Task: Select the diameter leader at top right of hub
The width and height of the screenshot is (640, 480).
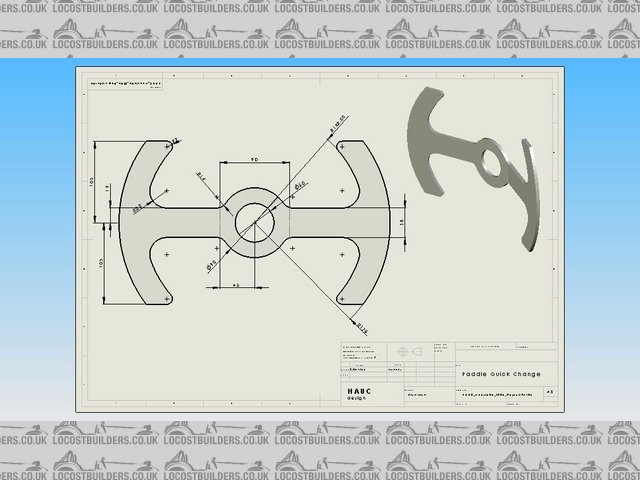Action: (333, 130)
